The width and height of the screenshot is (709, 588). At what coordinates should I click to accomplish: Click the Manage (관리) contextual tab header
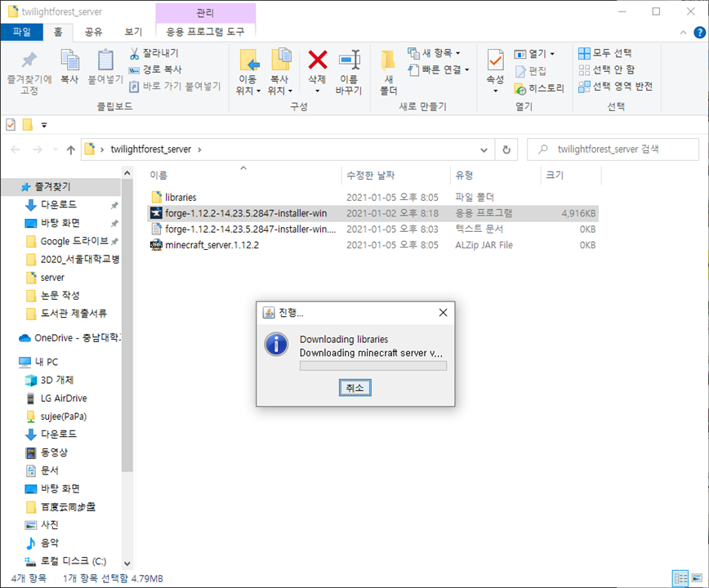[205, 12]
